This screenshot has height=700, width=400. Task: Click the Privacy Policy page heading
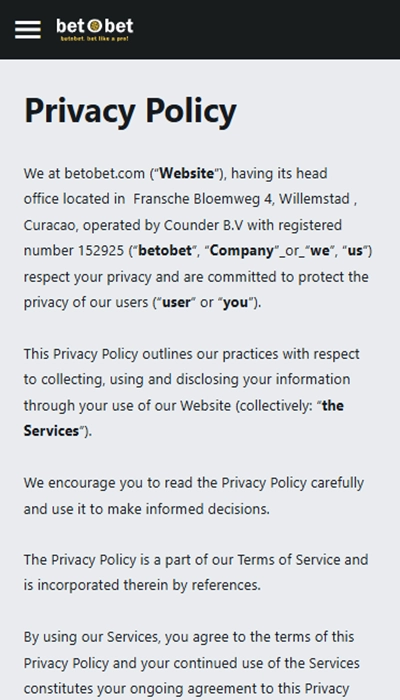tap(130, 111)
